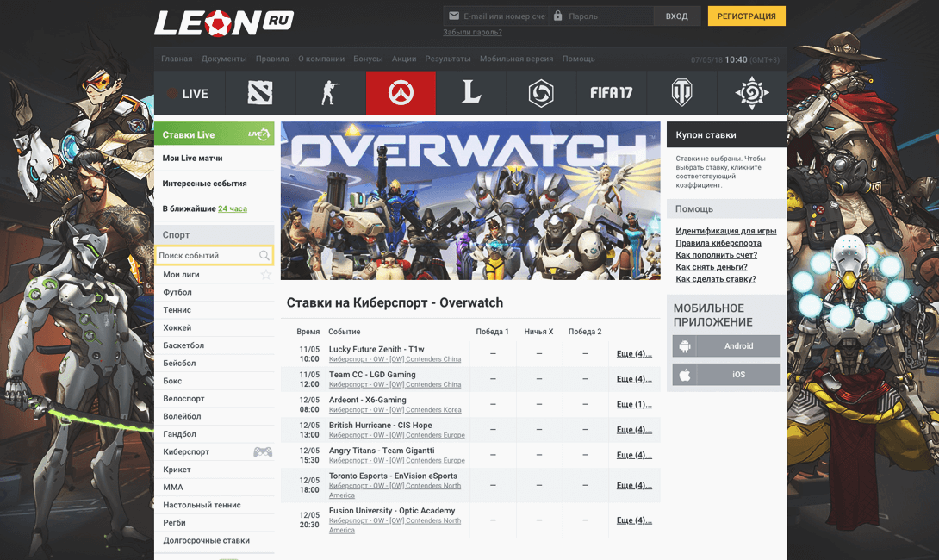The width and height of the screenshot is (939, 560).
Task: Open the British Hurricane - CIS Hope match
Action: 380,426
